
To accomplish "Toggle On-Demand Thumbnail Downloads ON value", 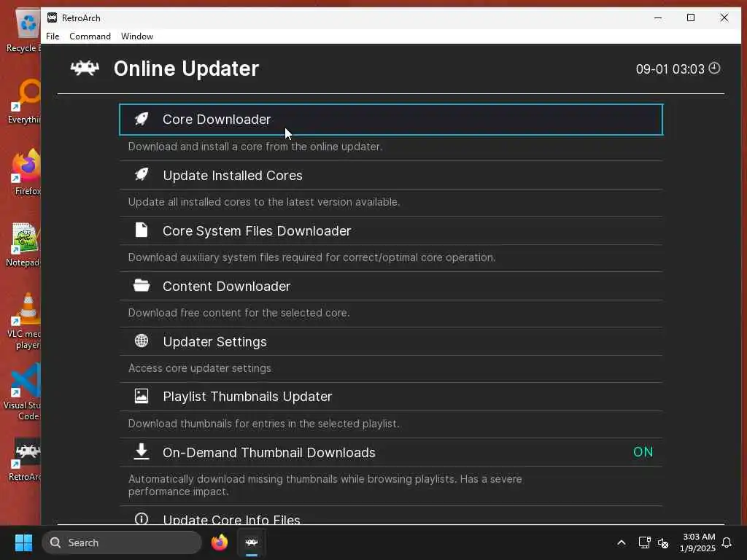I will pos(643,452).
